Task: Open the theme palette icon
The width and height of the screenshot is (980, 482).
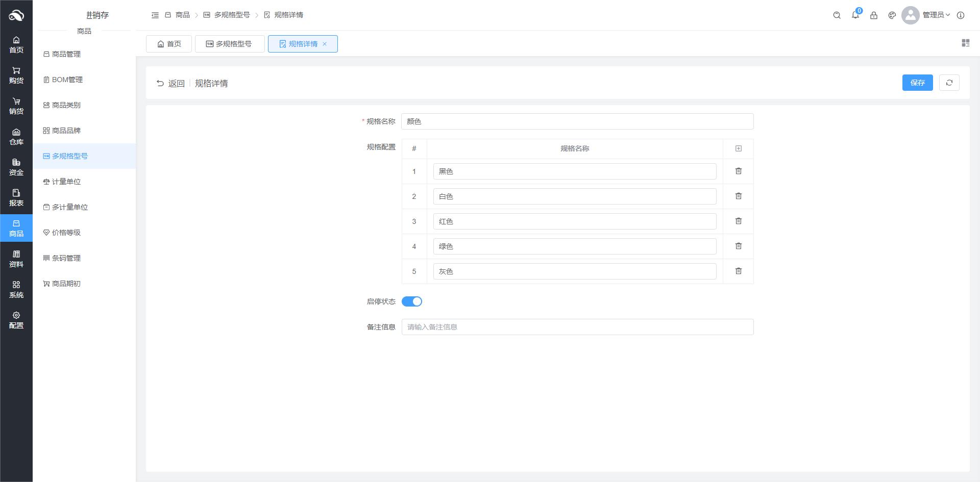Action: point(892,15)
